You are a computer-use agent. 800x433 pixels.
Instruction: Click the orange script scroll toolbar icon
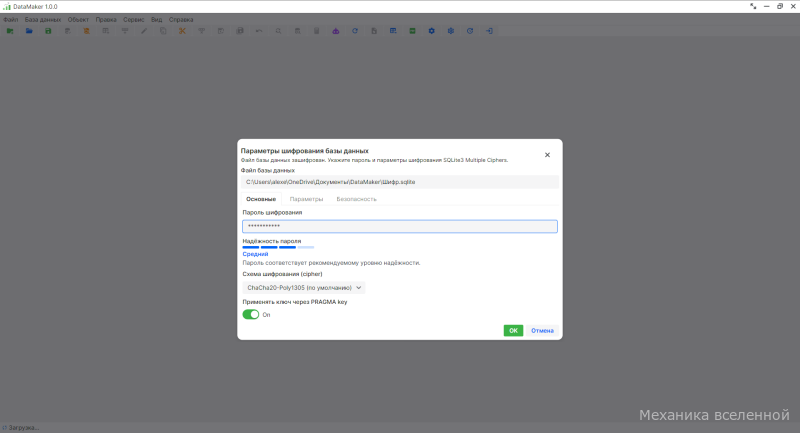pos(86,31)
